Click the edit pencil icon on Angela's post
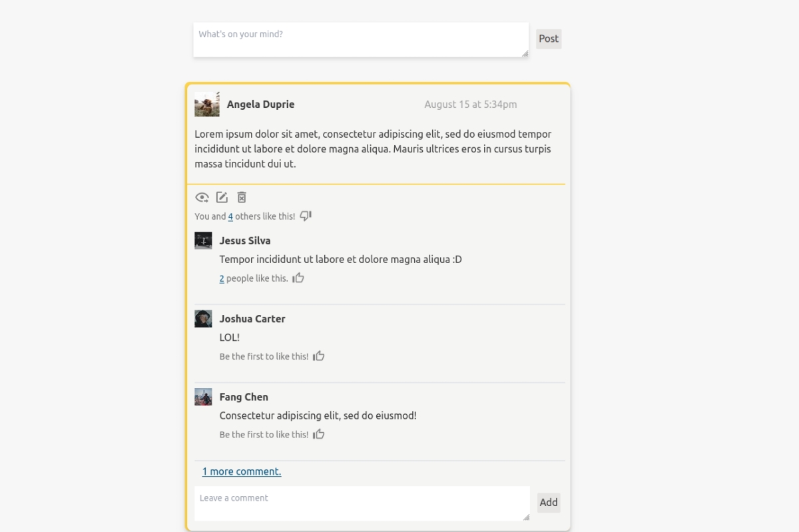This screenshot has height=532, width=799. pyautogui.click(x=222, y=197)
